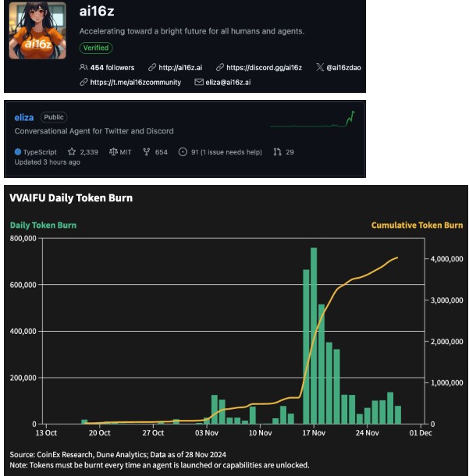Click the pull requests icon showing 29
469x476 pixels.
277,152
